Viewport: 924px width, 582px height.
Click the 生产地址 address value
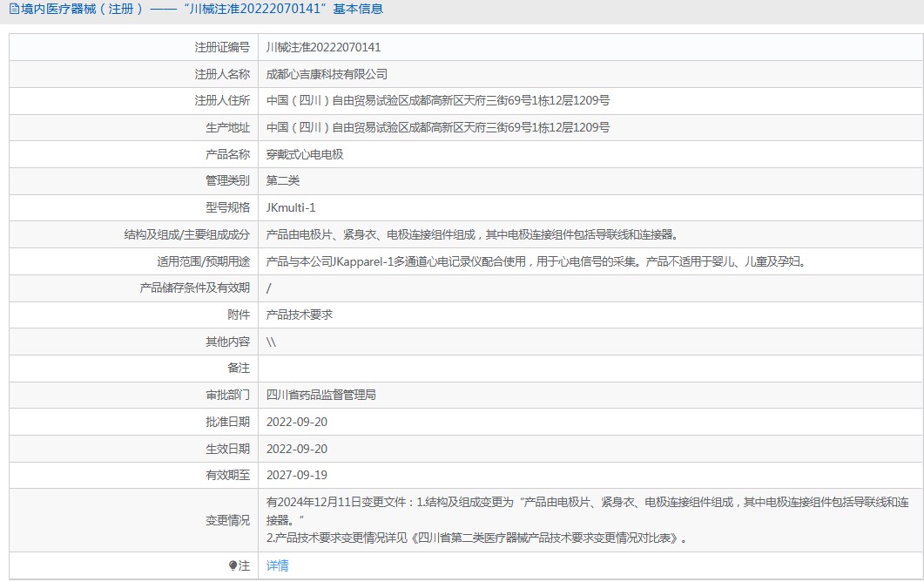[438, 127]
